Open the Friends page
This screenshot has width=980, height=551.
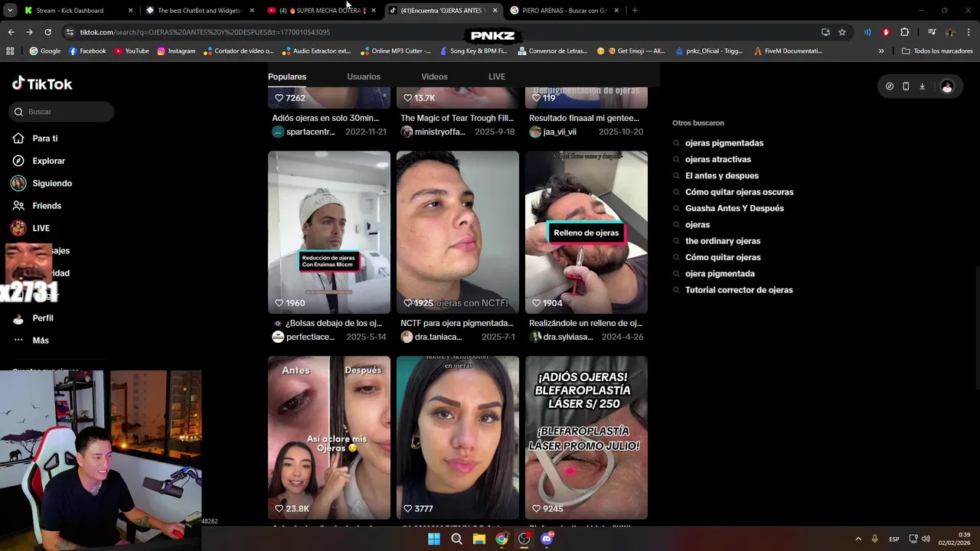(37, 206)
